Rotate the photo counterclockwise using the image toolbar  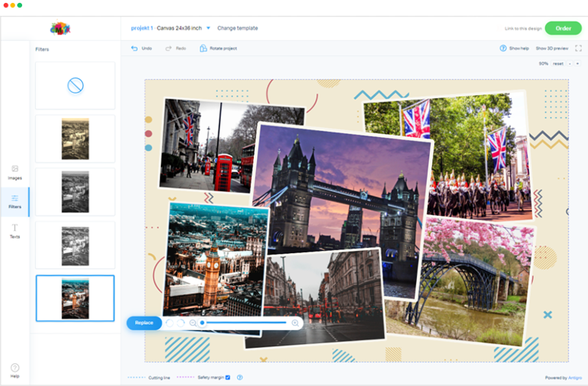pyautogui.click(x=170, y=323)
